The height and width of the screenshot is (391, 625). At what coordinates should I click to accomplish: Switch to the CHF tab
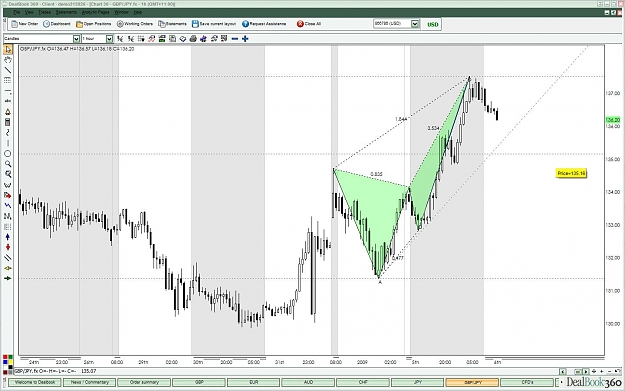point(363,382)
